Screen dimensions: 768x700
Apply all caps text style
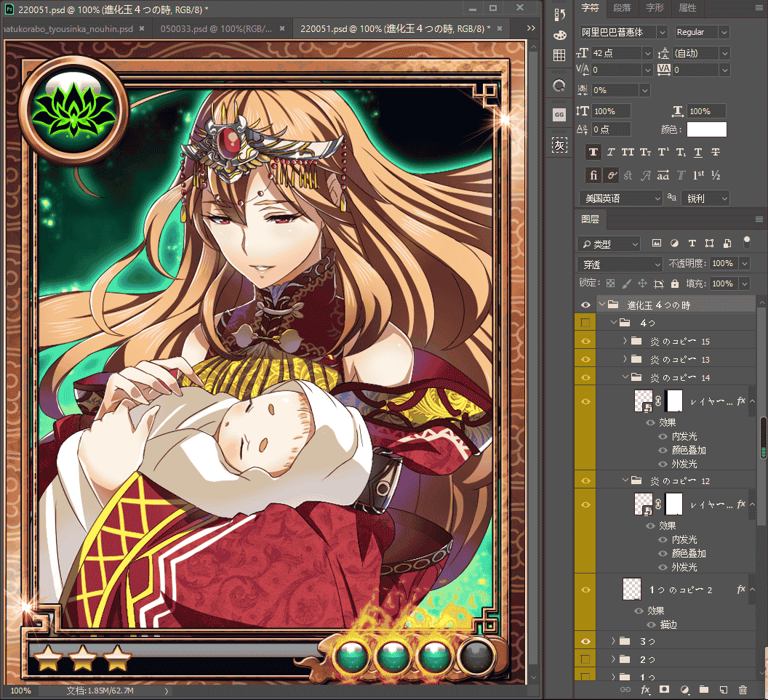(x=628, y=152)
